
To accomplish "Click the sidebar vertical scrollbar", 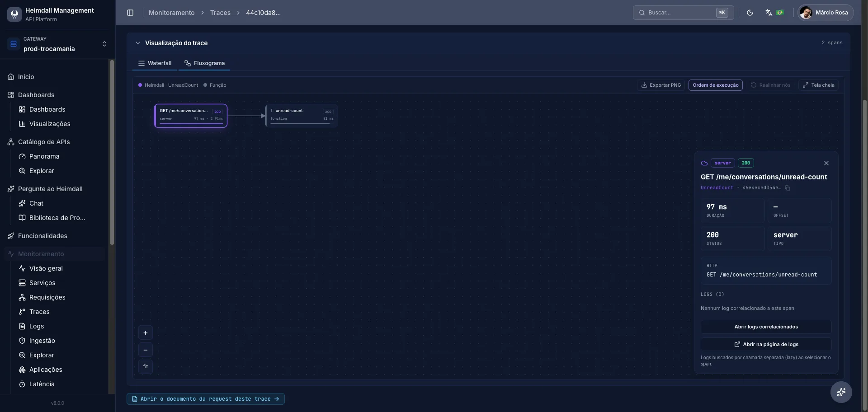I will click(112, 152).
